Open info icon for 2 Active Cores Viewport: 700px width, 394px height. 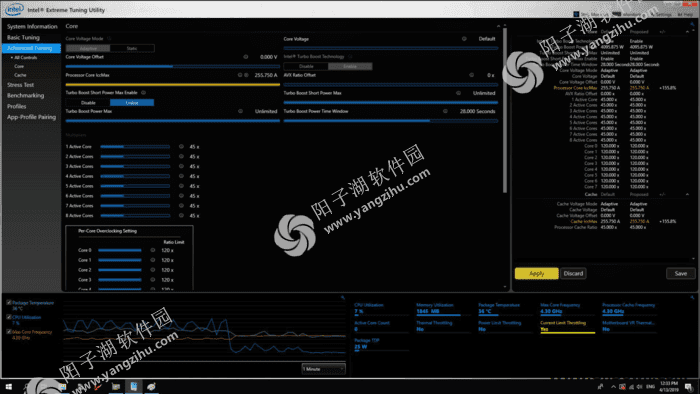pyautogui.click(x=181, y=156)
